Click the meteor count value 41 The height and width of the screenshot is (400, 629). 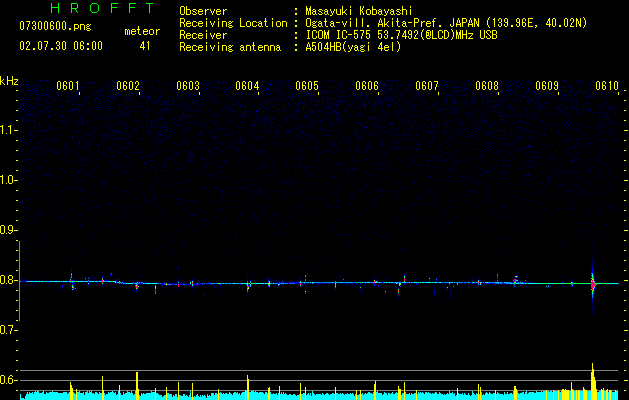pos(145,46)
